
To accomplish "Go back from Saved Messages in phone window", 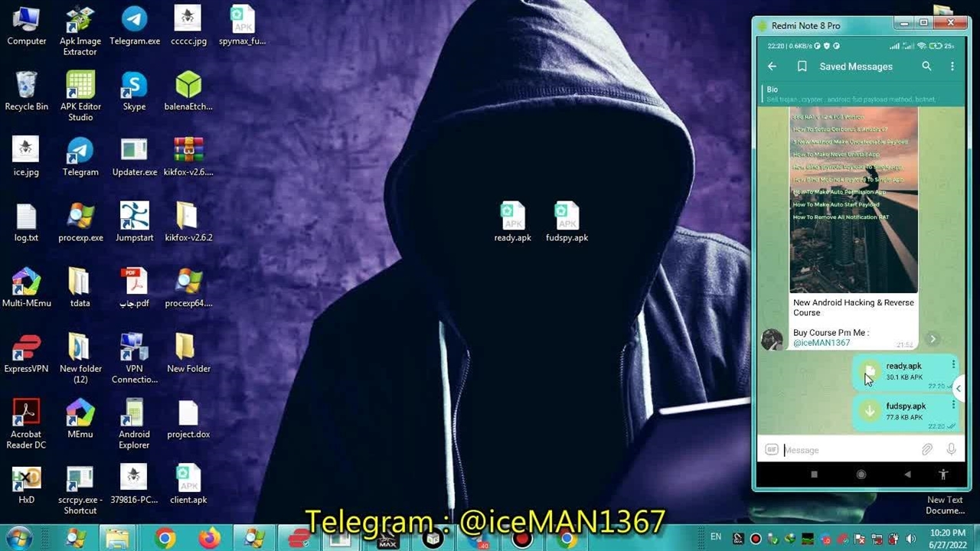I will click(772, 67).
